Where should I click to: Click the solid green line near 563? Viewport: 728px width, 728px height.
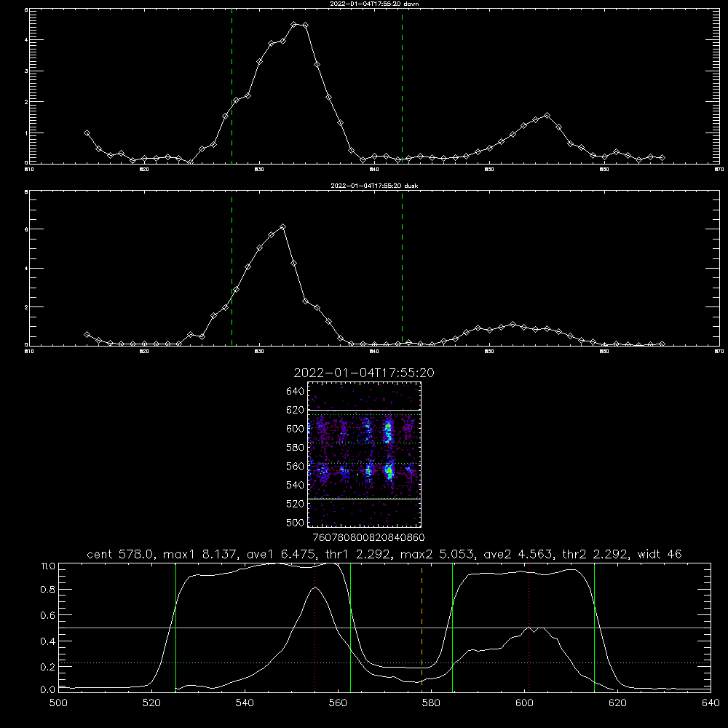coord(351,628)
